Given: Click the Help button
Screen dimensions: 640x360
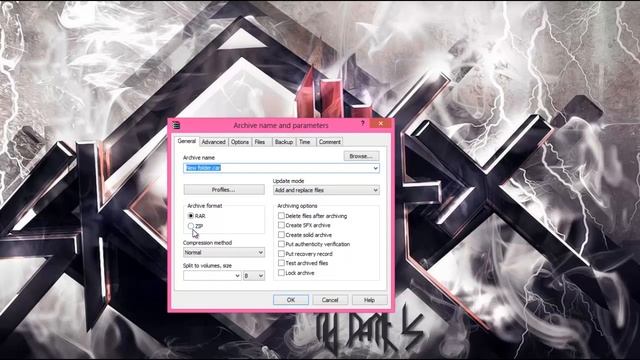Looking at the screenshot, I should point(369,300).
